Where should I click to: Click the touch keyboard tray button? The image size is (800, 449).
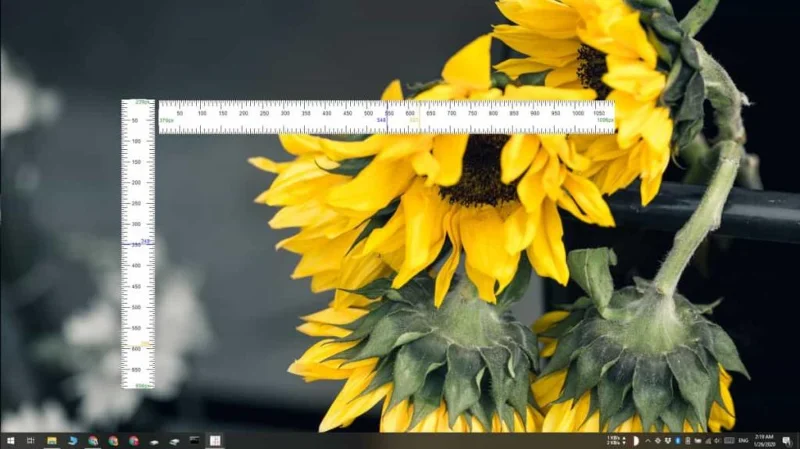pos(730,441)
